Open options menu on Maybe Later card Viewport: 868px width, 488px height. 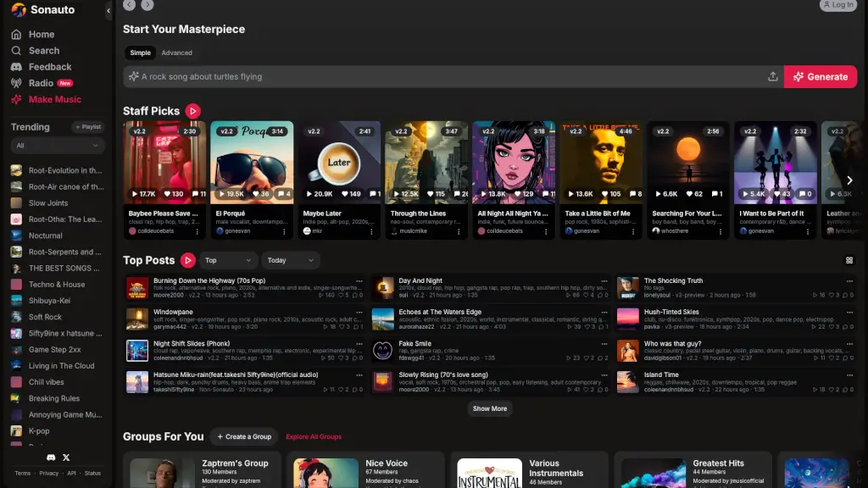click(x=372, y=230)
